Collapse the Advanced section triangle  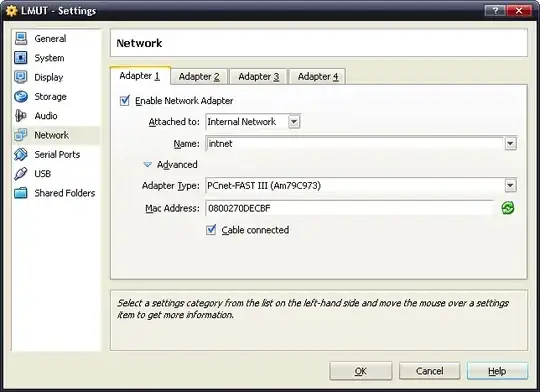pyautogui.click(x=147, y=165)
